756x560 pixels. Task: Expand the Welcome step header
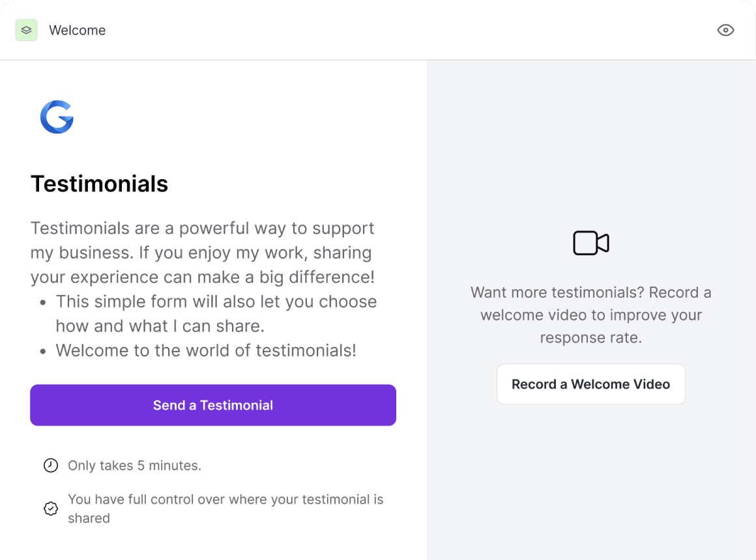pyautogui.click(x=77, y=30)
